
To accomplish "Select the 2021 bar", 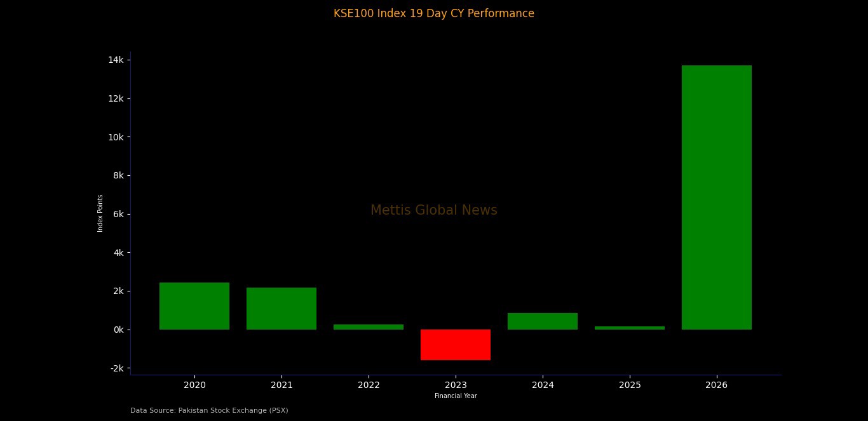I will click(281, 309).
